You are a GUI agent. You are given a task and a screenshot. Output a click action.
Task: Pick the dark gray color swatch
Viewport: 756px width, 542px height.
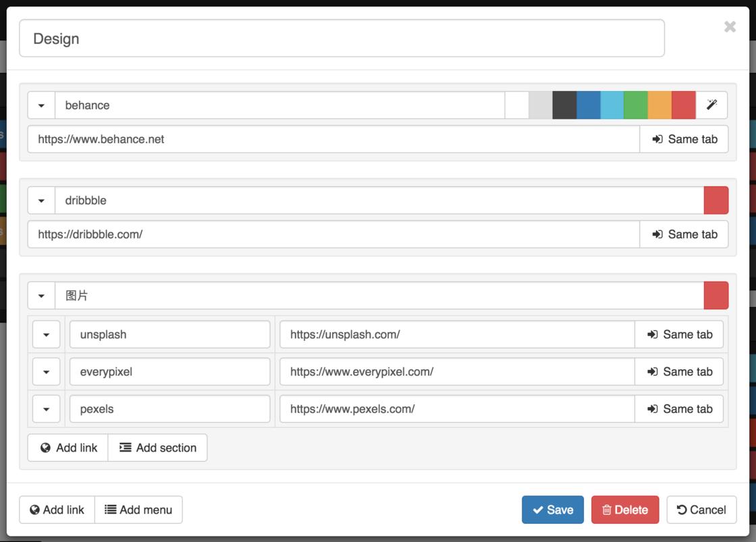click(x=564, y=105)
